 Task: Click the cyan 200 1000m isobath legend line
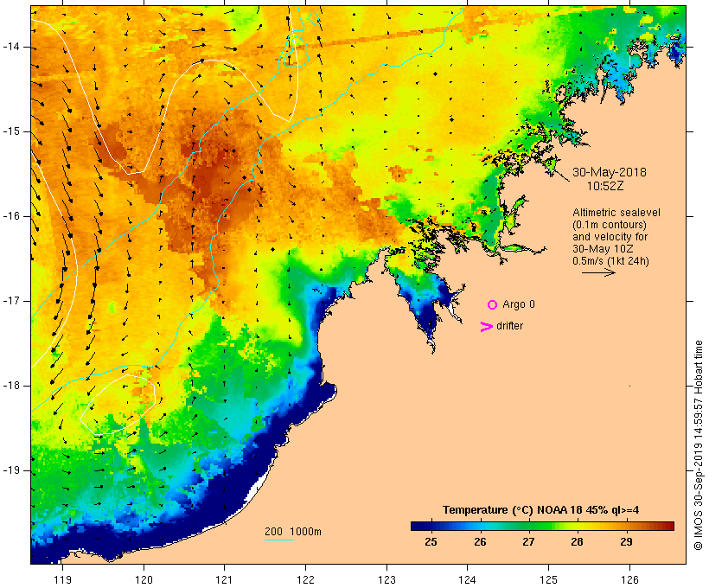pos(279,540)
